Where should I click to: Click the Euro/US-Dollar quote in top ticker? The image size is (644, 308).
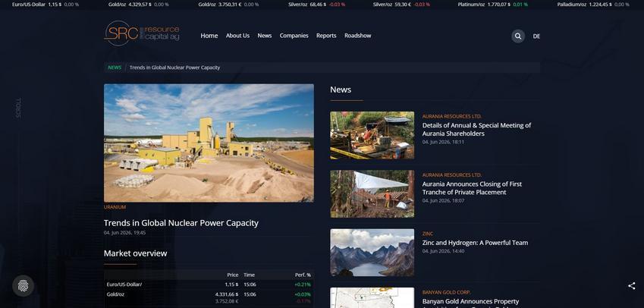pos(46,5)
